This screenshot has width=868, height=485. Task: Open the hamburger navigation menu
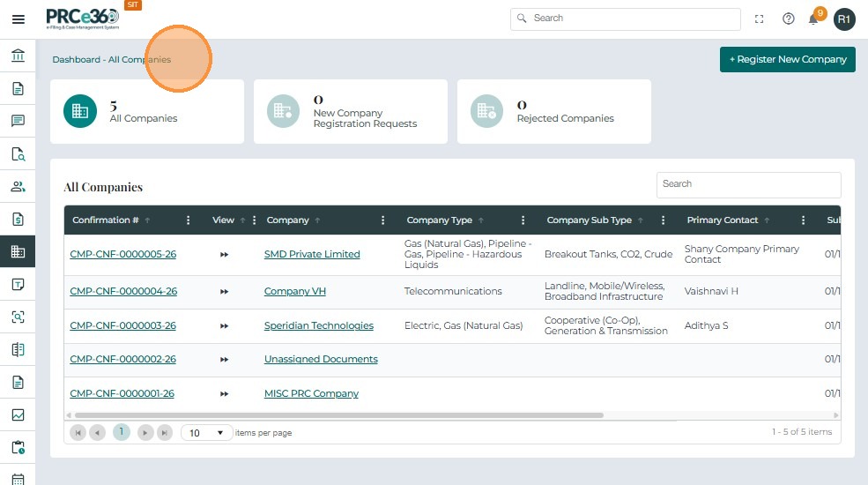coord(18,19)
